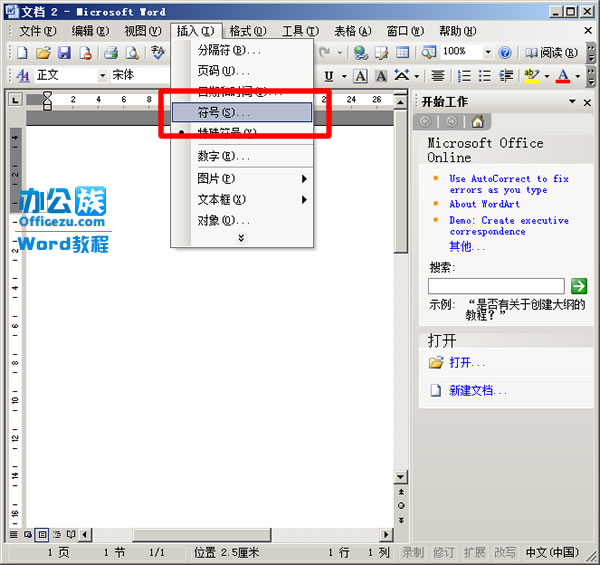Open the 格式 menu
The height and width of the screenshot is (565, 600).
tap(248, 31)
